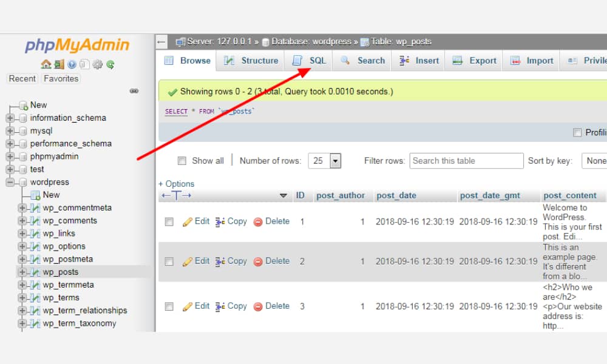Select checkbox for row with ID 2
The image size is (607, 364).
point(169,261)
